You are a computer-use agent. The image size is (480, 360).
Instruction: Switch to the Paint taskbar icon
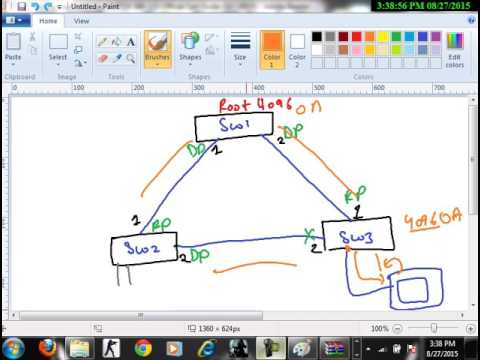click(303, 349)
